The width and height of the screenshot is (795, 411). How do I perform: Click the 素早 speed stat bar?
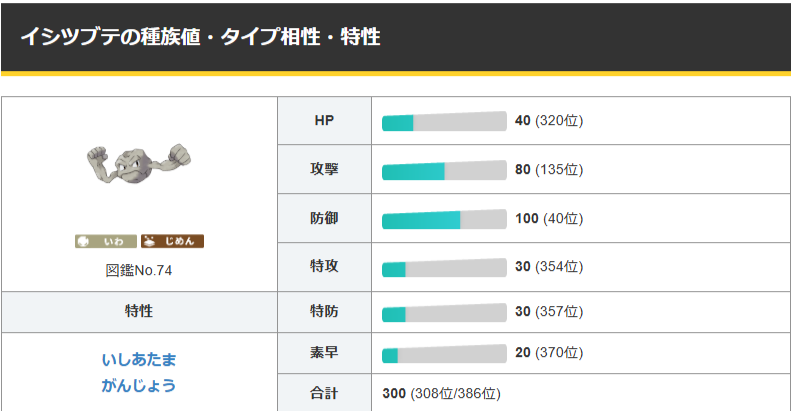click(x=444, y=353)
